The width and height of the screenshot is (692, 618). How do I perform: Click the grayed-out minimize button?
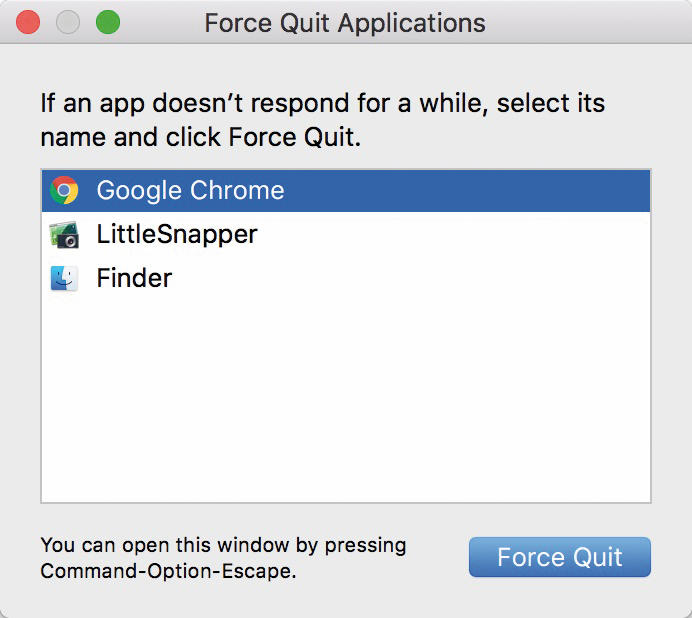[x=68, y=22]
